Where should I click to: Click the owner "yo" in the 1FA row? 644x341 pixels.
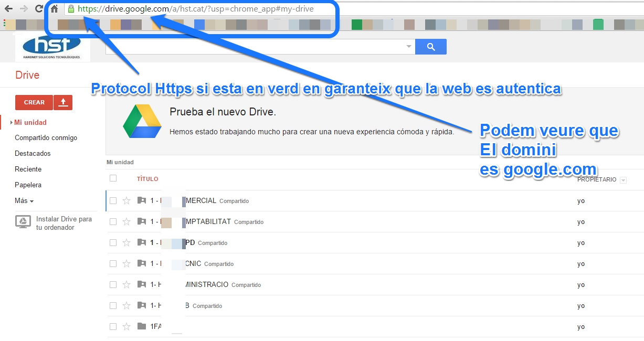(x=581, y=327)
